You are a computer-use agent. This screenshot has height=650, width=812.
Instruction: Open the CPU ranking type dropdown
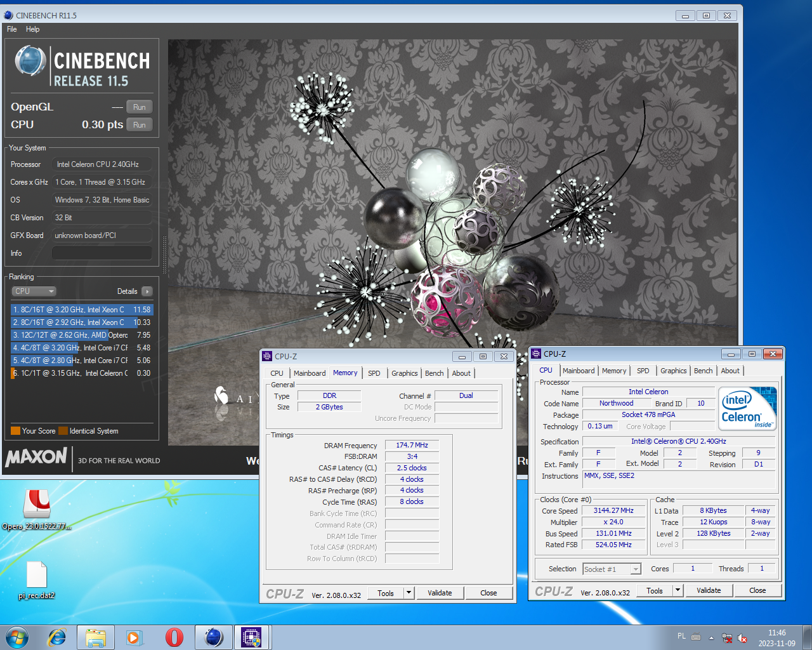coord(34,291)
